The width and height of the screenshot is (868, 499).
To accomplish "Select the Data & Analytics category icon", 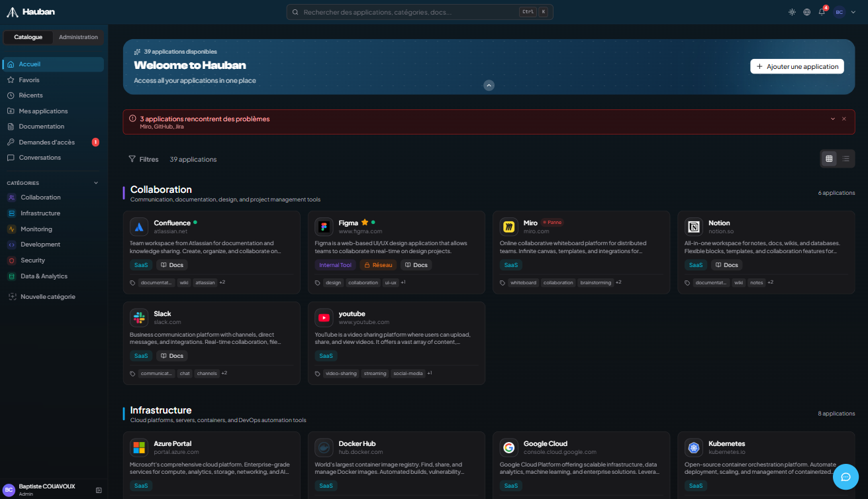I will coord(12,276).
